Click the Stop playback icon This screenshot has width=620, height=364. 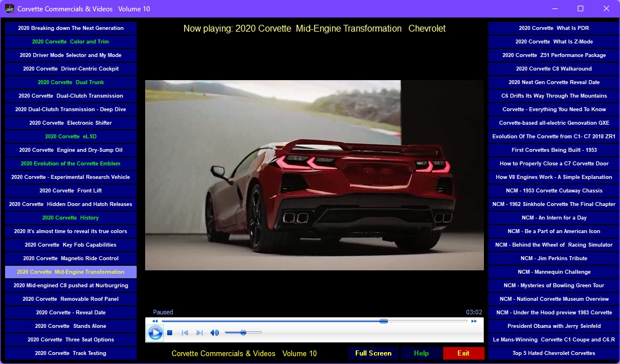(169, 333)
